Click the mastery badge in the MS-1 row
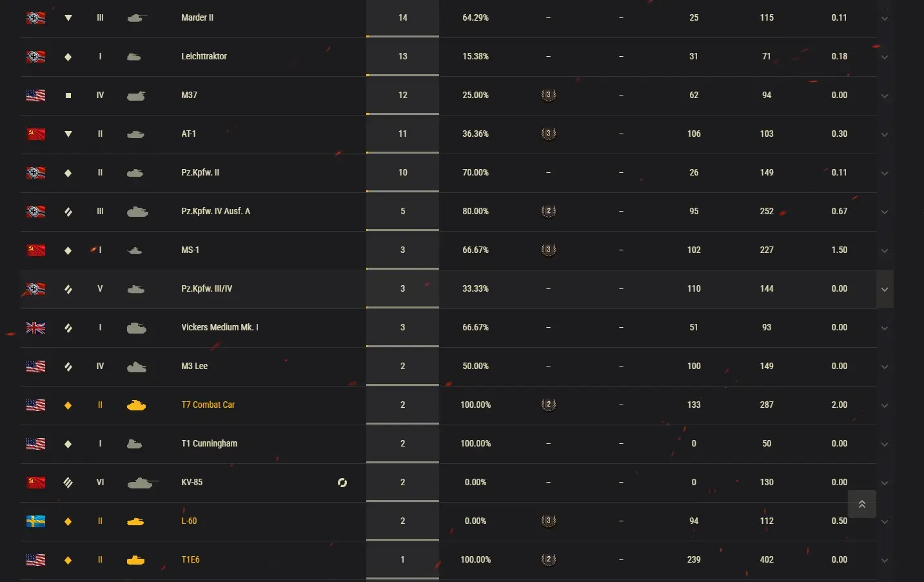This screenshot has height=582, width=924. click(548, 250)
